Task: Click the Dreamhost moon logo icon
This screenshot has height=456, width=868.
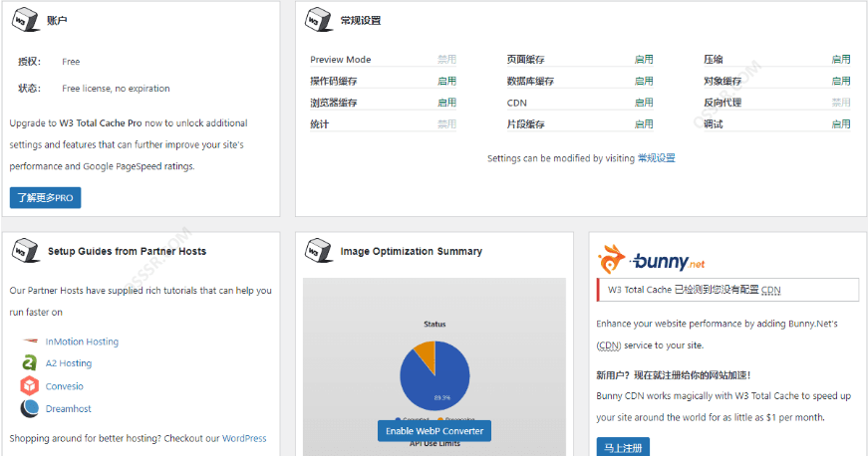Action: [x=29, y=408]
